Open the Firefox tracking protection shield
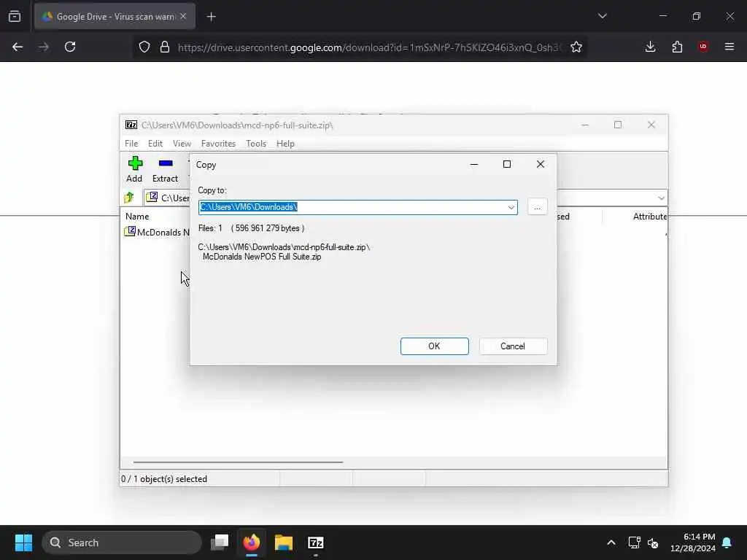 [x=144, y=47]
